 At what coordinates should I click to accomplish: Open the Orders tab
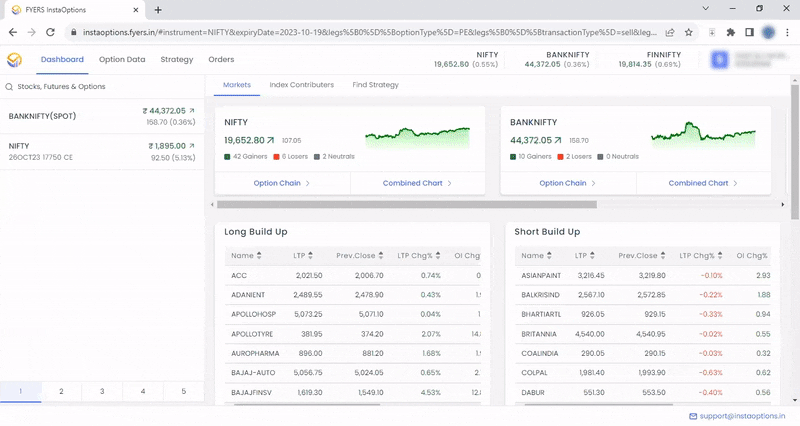tap(221, 60)
